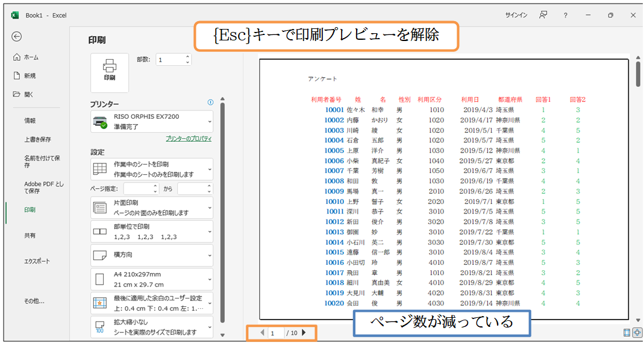This screenshot has height=345, width=644.
Task: Select 共有 in the sidebar
Action: pyautogui.click(x=30, y=236)
